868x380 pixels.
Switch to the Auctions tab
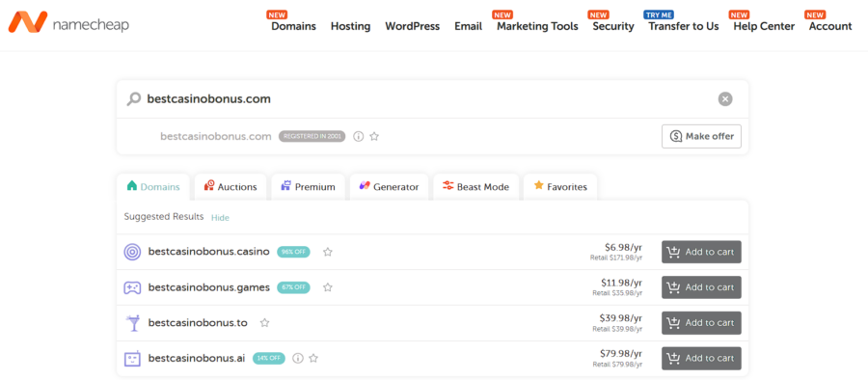(231, 187)
